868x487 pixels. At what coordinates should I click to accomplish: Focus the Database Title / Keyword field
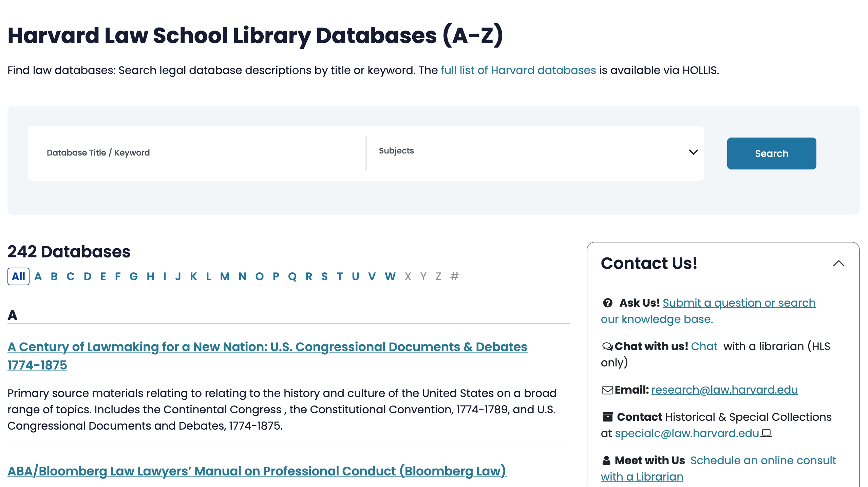pyautogui.click(x=197, y=153)
